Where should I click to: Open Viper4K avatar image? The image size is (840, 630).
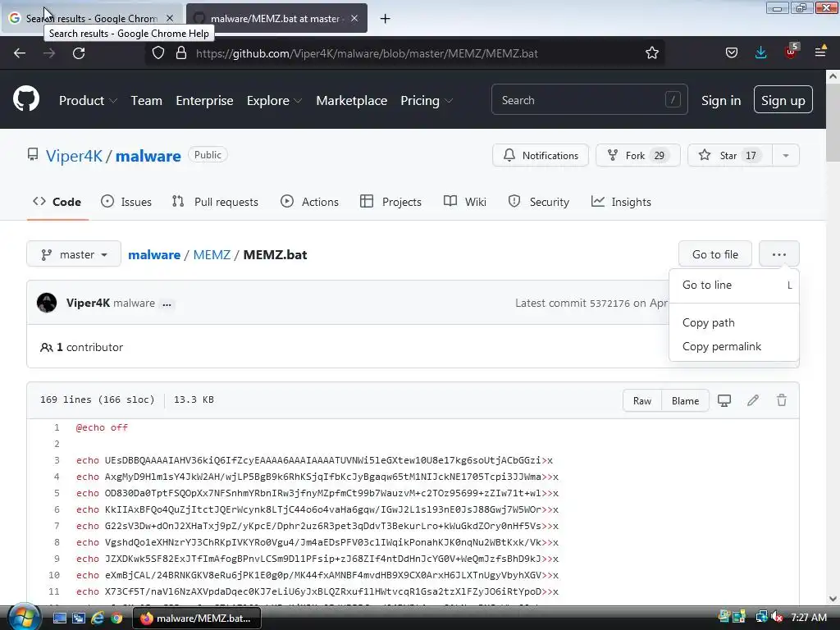pyautogui.click(x=47, y=303)
